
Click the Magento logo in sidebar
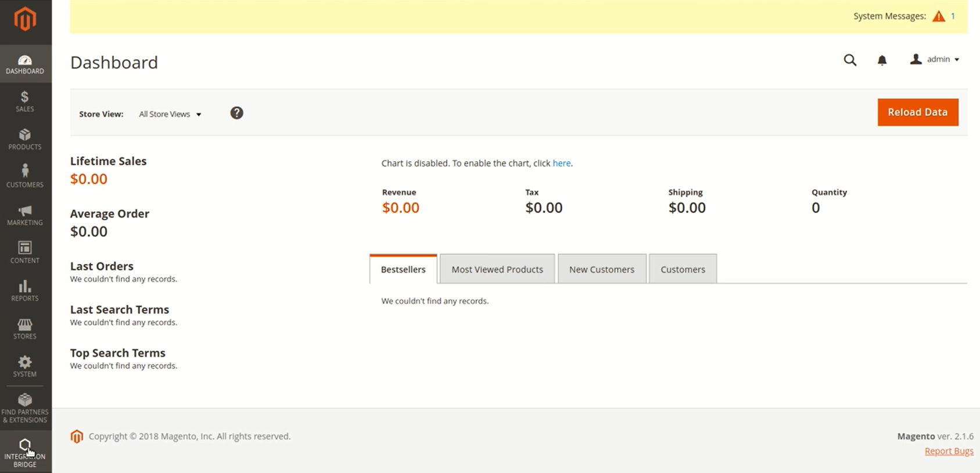click(25, 20)
